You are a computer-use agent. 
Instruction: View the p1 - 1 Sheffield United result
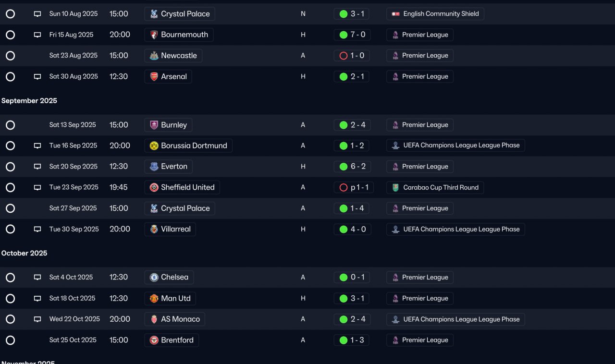click(x=354, y=187)
